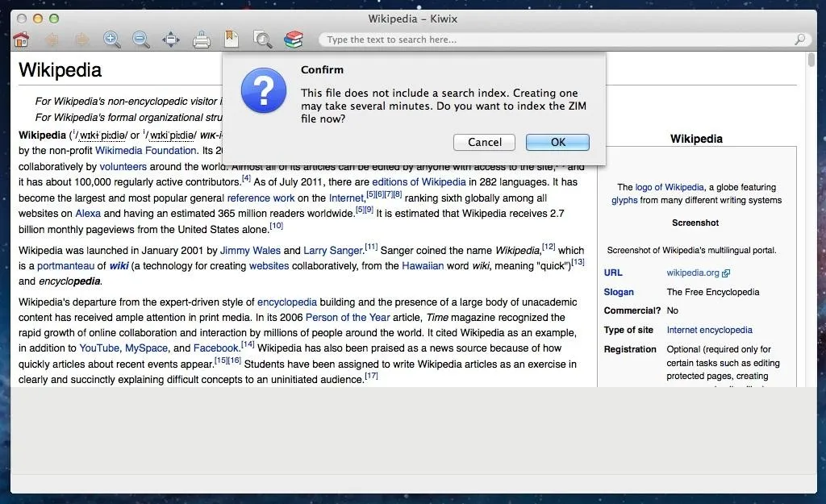Image resolution: width=826 pixels, height=504 pixels.
Task: Open the Larry Sanger link
Action: (333, 251)
